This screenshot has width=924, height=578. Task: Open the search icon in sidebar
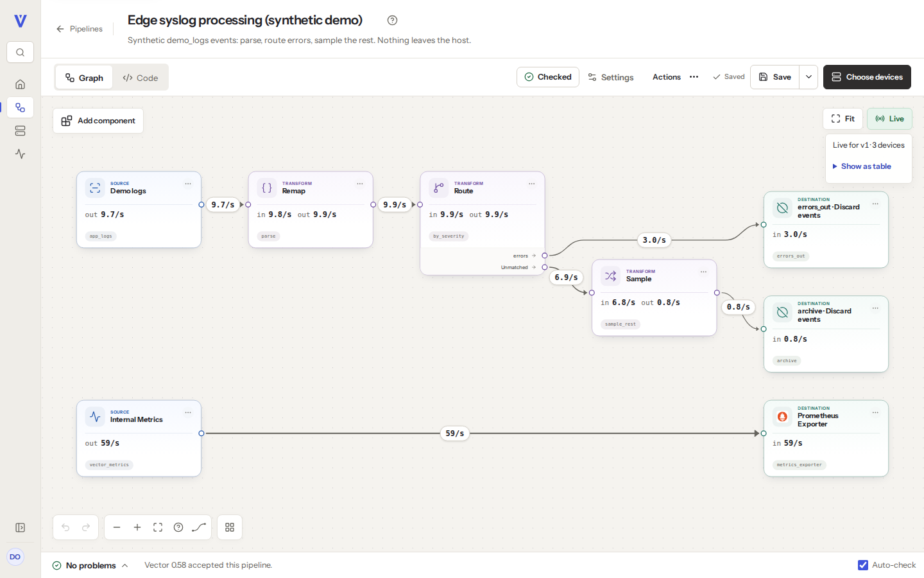[x=21, y=53]
